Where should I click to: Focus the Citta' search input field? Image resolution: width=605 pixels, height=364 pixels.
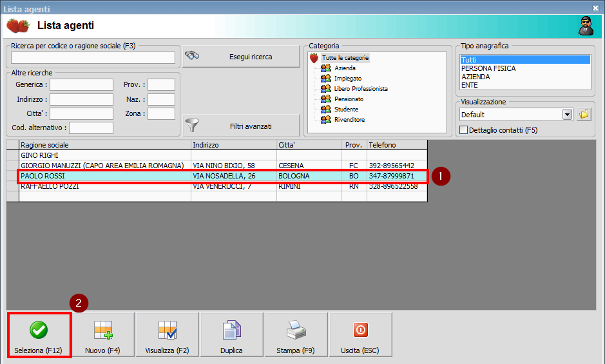click(81, 114)
